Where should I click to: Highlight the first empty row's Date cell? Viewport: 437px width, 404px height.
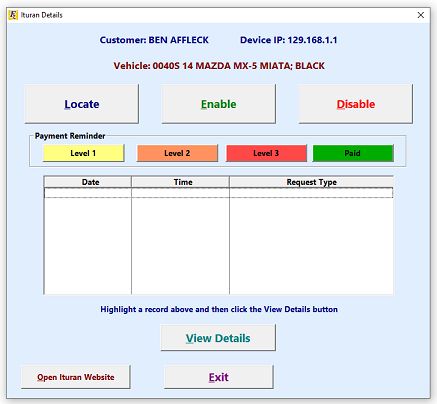pyautogui.click(x=88, y=193)
